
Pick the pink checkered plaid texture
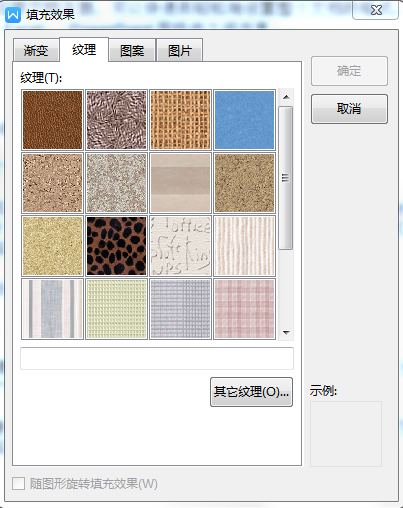(244, 309)
